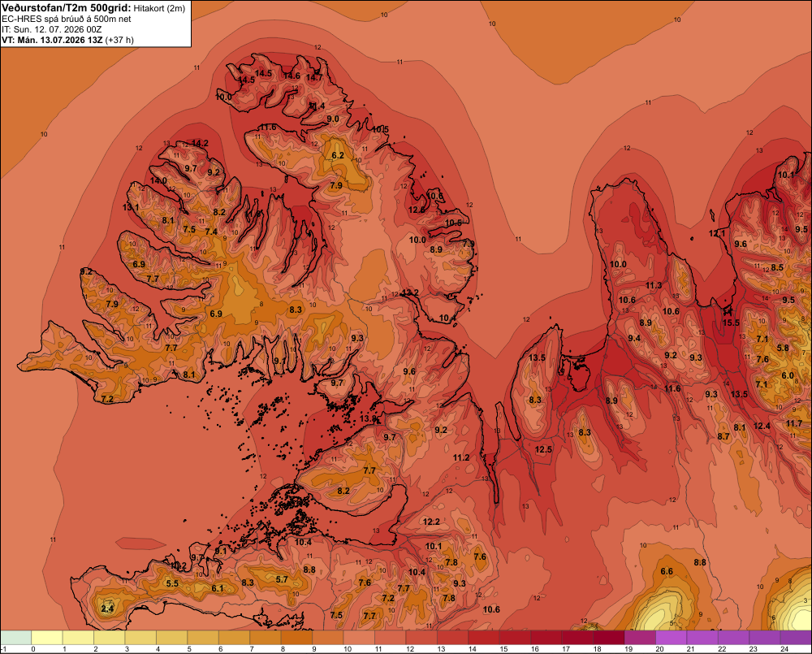
Task: Click the 14.2 temperature reading
Action: (200, 144)
